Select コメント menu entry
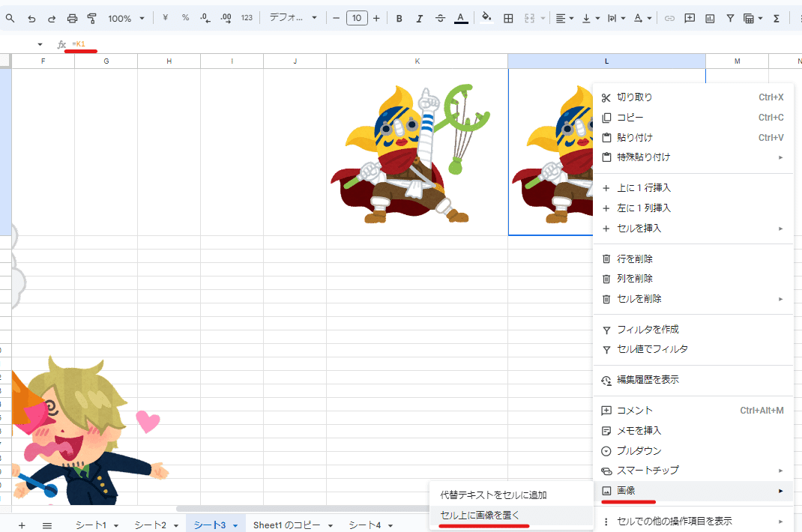The image size is (802, 532). pos(693,411)
